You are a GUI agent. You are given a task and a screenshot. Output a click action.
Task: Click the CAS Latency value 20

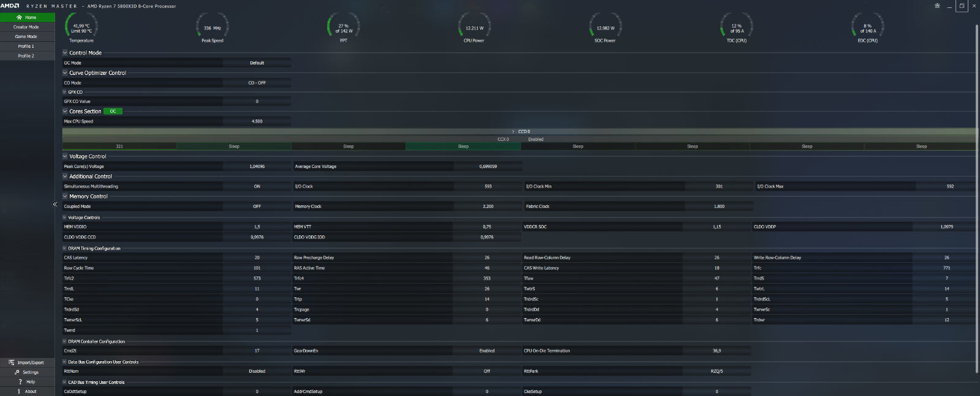click(257, 257)
